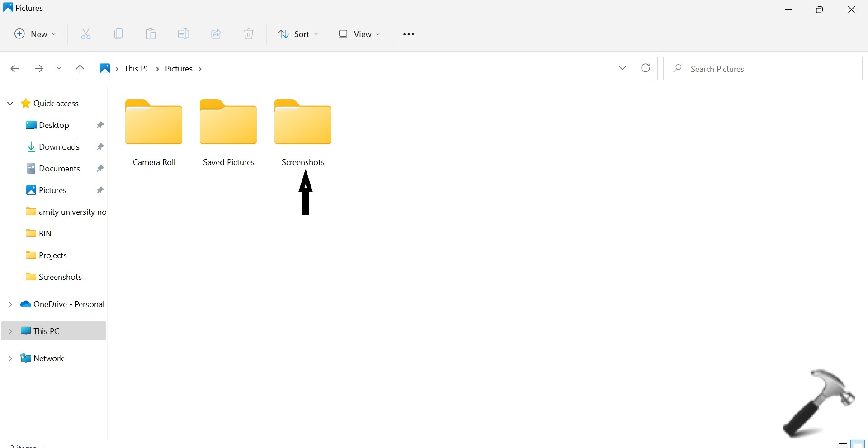Click the Paste clipboard icon
This screenshot has width=868, height=448.
[151, 34]
